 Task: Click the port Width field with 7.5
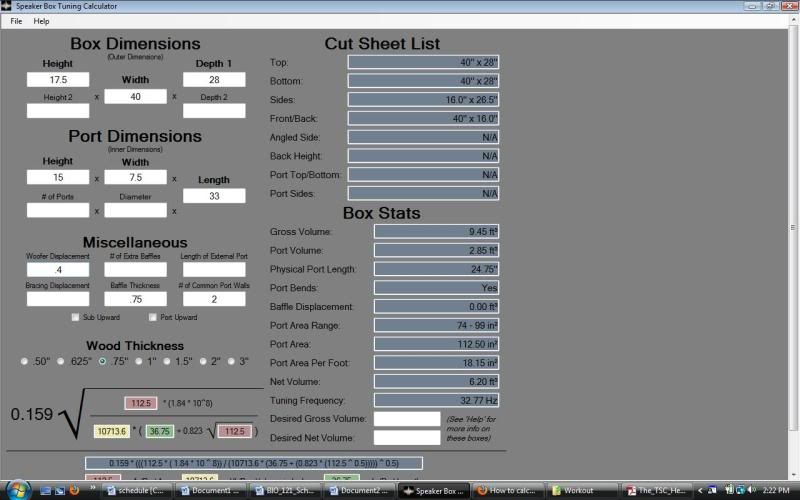coord(135,177)
